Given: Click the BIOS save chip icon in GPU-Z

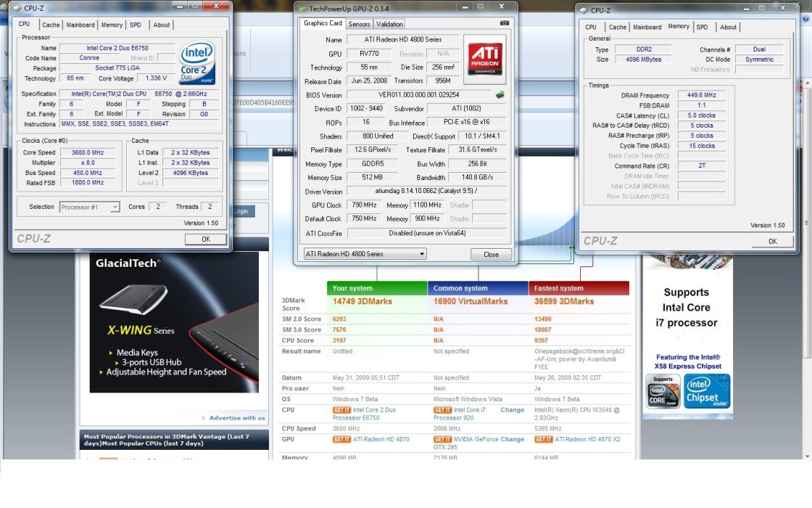Looking at the screenshot, I should point(500,95).
